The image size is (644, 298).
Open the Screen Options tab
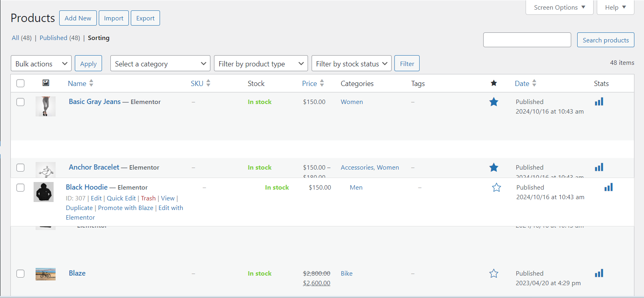[x=559, y=8]
